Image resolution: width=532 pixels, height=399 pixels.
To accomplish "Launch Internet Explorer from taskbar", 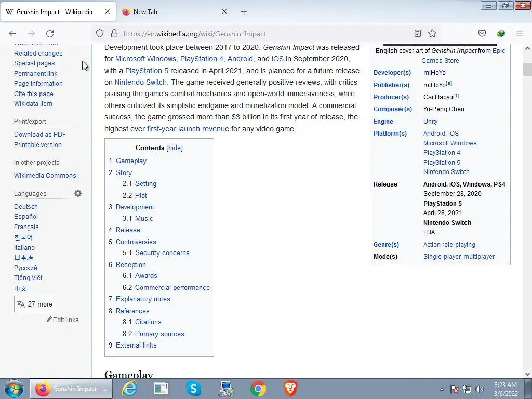I will coord(129,389).
